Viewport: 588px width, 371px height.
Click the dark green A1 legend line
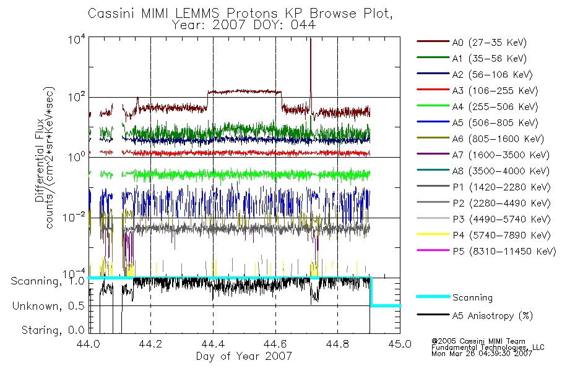pos(433,58)
